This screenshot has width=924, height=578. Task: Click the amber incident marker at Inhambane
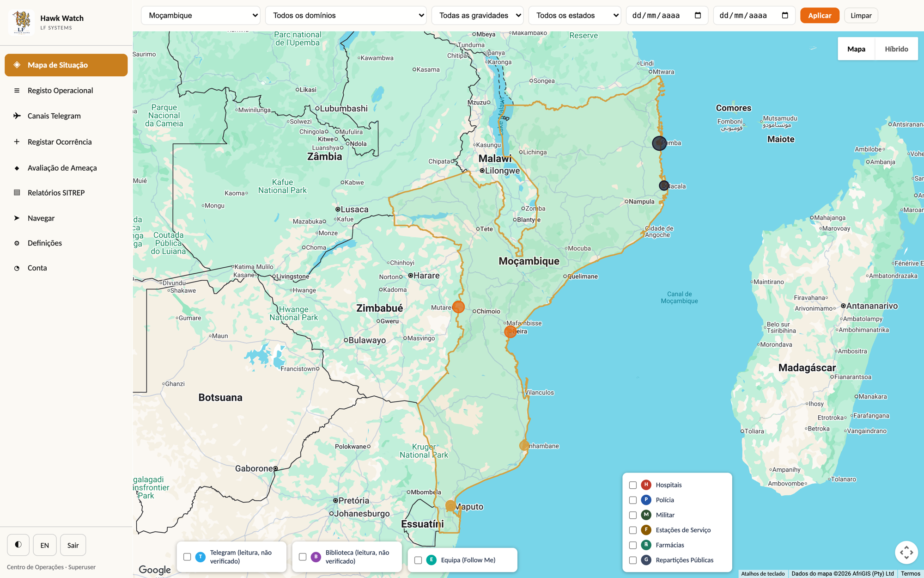(x=524, y=445)
